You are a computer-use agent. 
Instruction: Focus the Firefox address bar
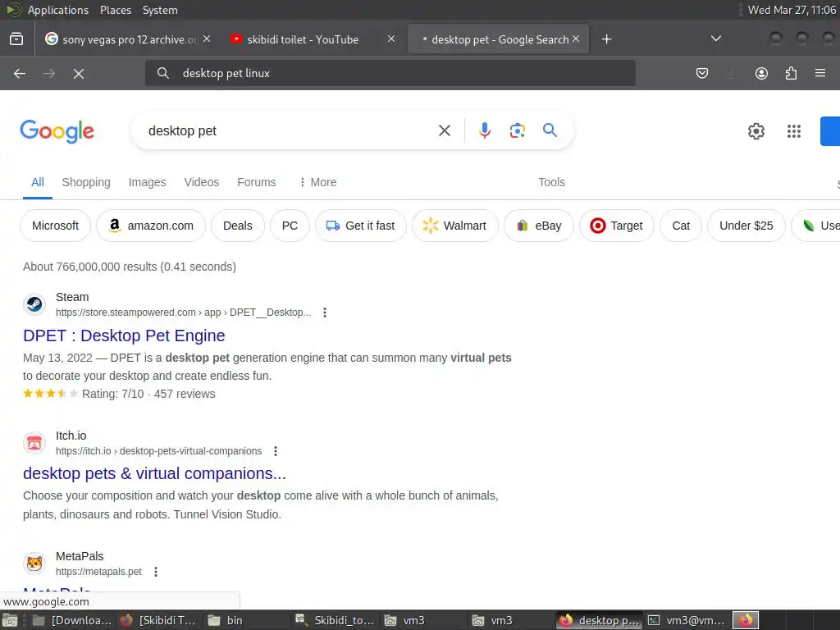pos(390,73)
